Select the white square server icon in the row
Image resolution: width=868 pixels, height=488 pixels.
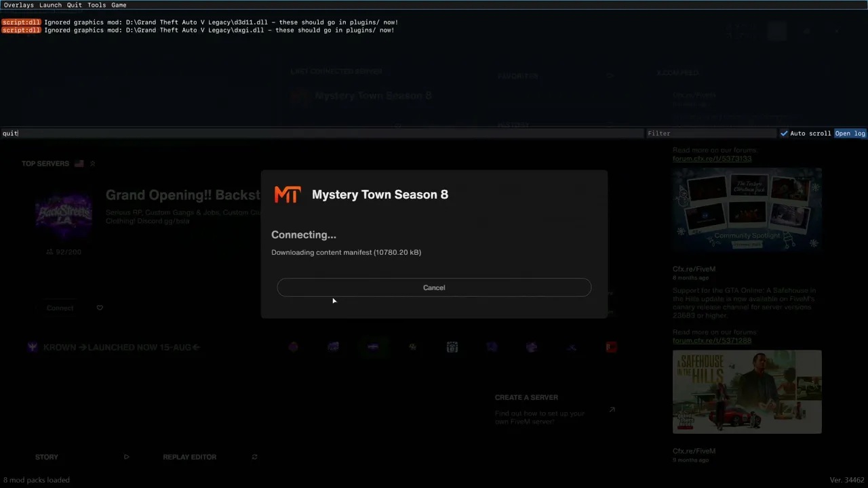[452, 347]
